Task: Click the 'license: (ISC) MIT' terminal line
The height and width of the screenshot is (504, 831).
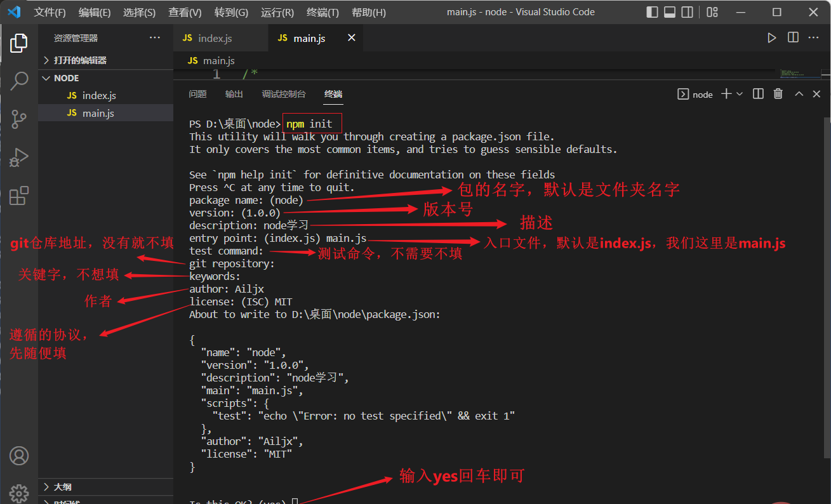Action: click(x=241, y=302)
